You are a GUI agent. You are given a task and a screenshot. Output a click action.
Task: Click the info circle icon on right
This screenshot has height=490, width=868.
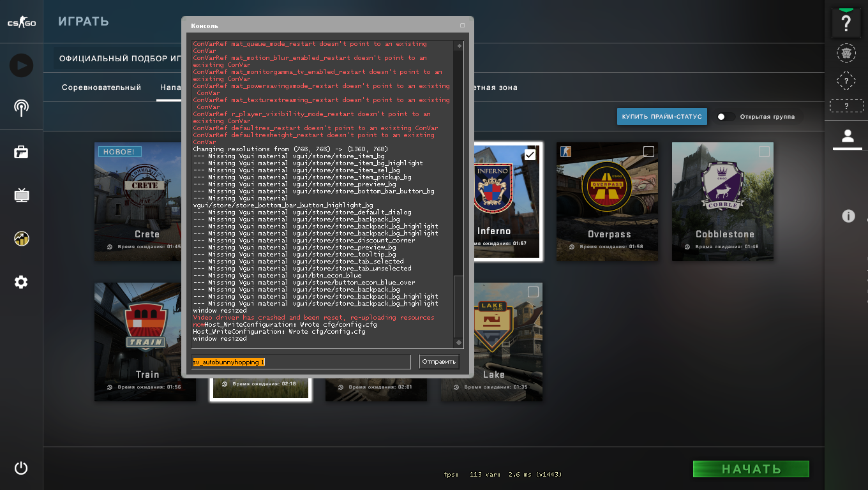coord(848,216)
